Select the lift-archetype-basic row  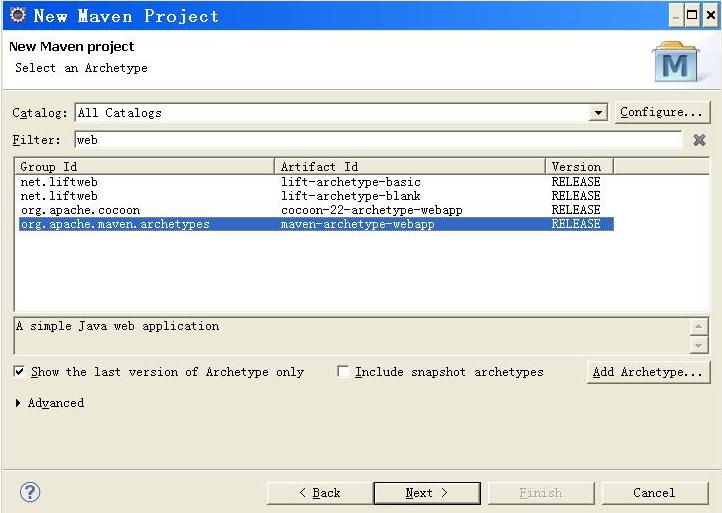tap(316, 182)
